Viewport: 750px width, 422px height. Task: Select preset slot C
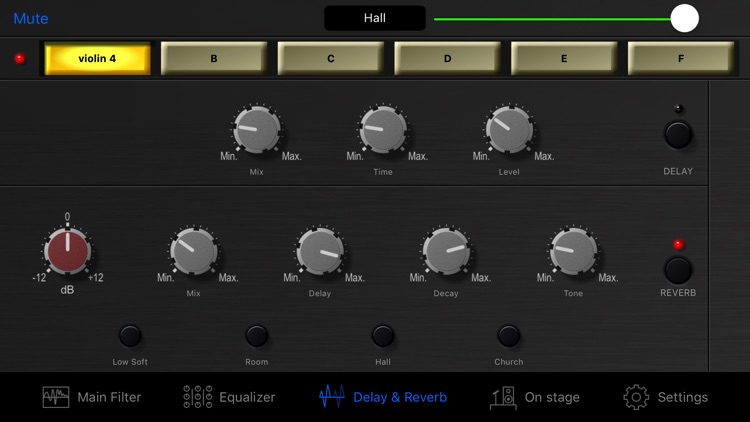click(x=331, y=58)
